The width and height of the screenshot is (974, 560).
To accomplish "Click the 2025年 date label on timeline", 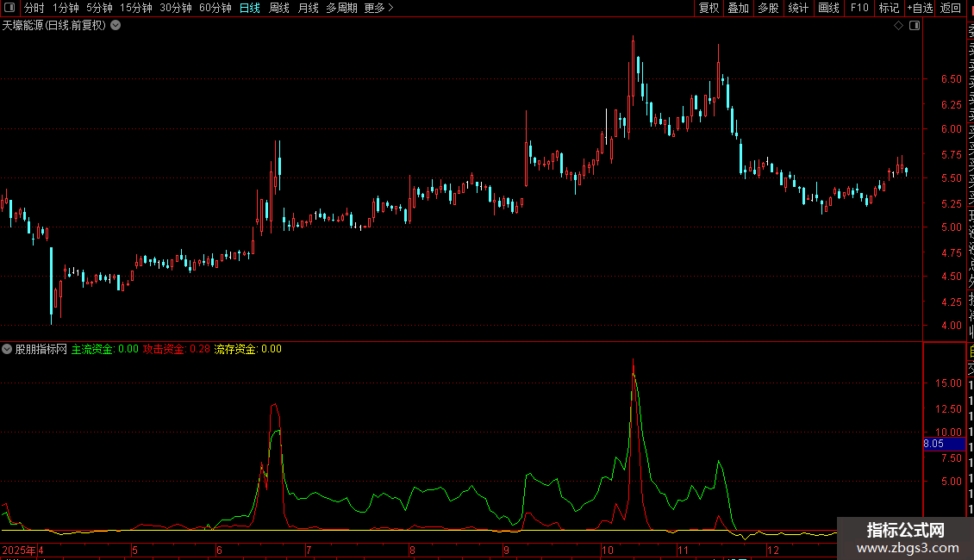I will pos(19,550).
